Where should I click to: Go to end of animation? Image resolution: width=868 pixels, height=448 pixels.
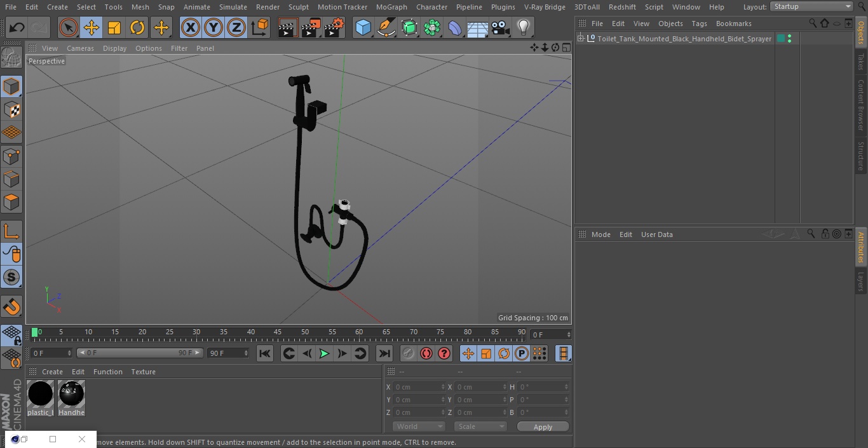[384, 353]
